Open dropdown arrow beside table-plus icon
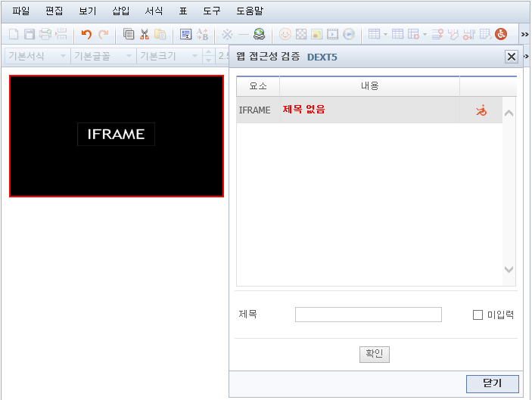The image size is (532, 400). coord(425,34)
